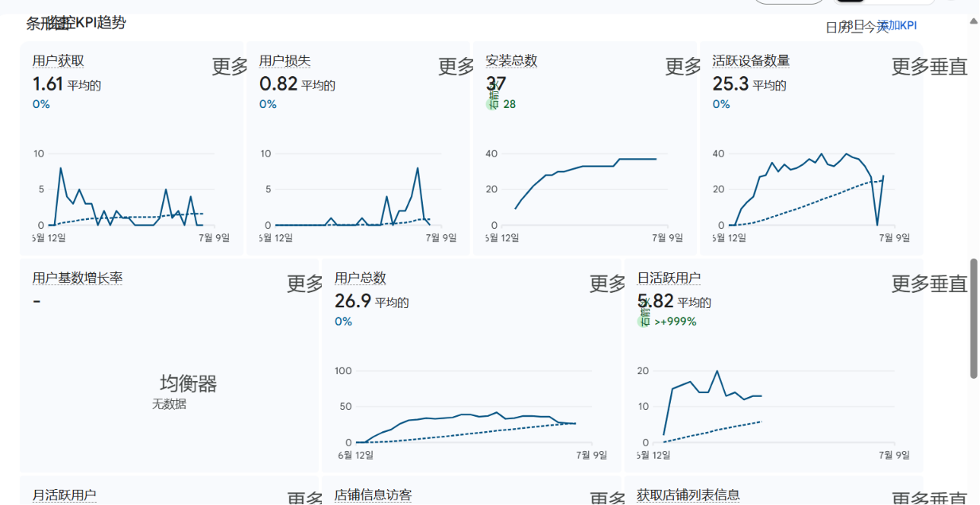The image size is (980, 505).
Task: Click the 活跃设备数量 card title
Action: click(x=751, y=61)
